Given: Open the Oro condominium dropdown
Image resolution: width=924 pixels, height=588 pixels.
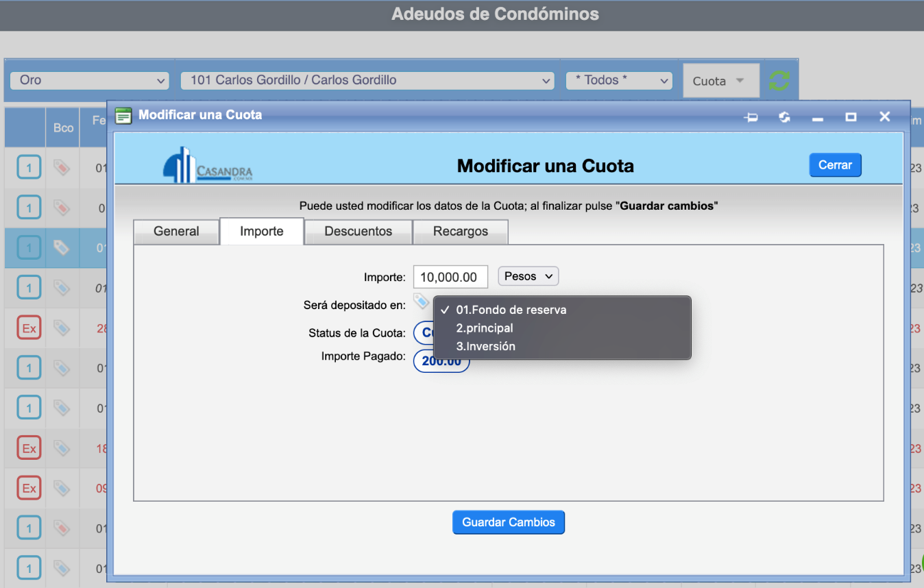Looking at the screenshot, I should click(x=89, y=80).
